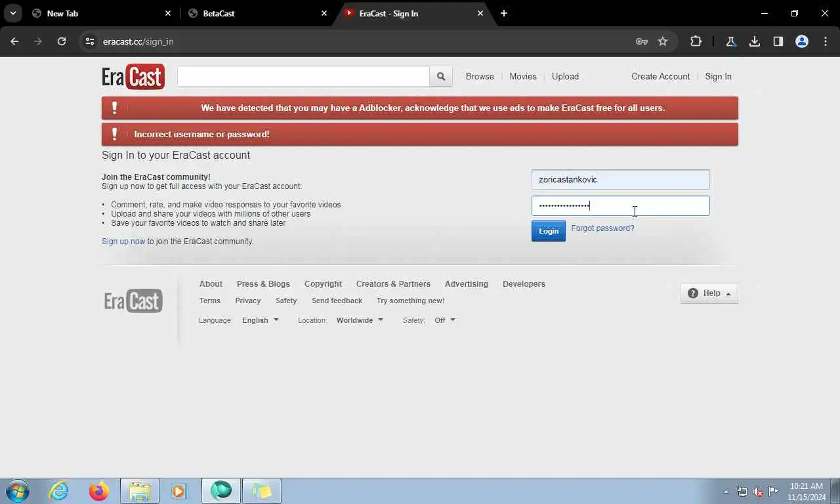The width and height of the screenshot is (840, 504).
Task: Bookmark this page with star icon
Action: (663, 41)
